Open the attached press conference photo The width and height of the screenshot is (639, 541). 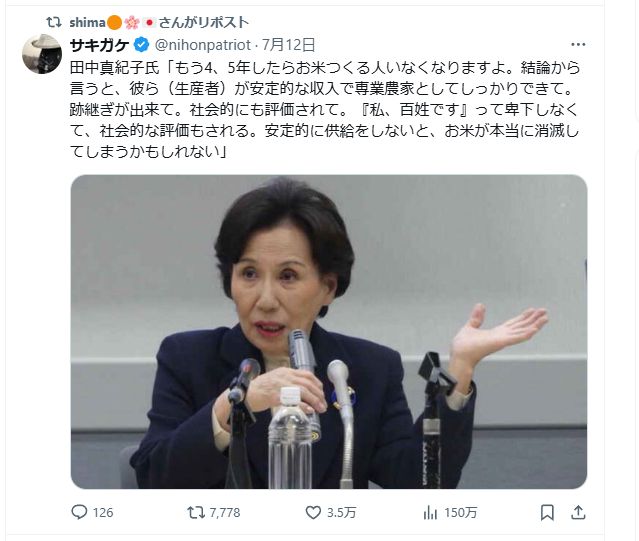click(x=329, y=332)
